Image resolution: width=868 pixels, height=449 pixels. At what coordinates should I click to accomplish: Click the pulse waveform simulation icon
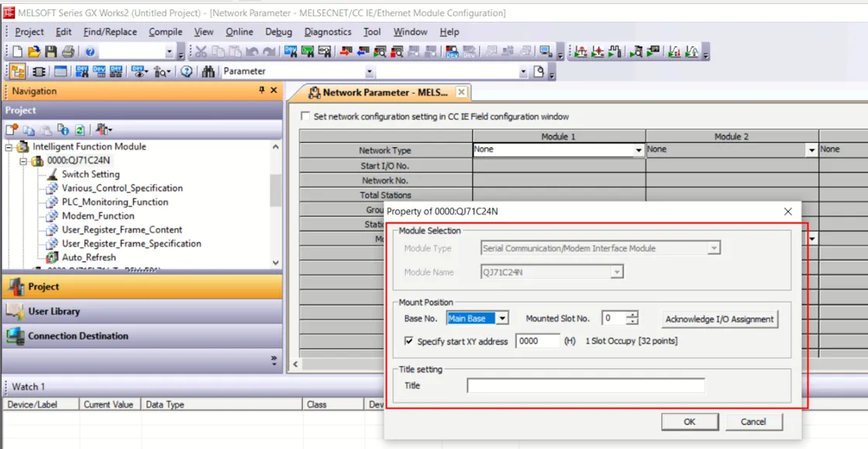point(615,52)
